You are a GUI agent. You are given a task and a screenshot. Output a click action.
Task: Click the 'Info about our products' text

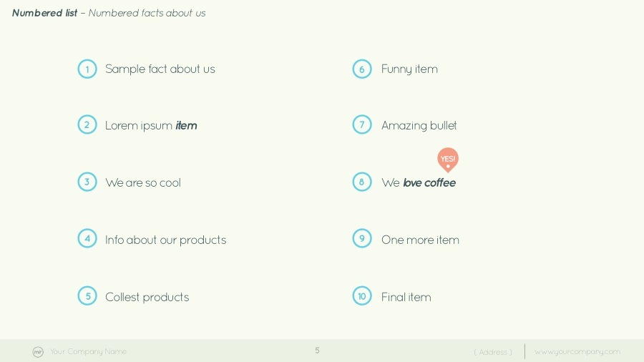coord(165,240)
